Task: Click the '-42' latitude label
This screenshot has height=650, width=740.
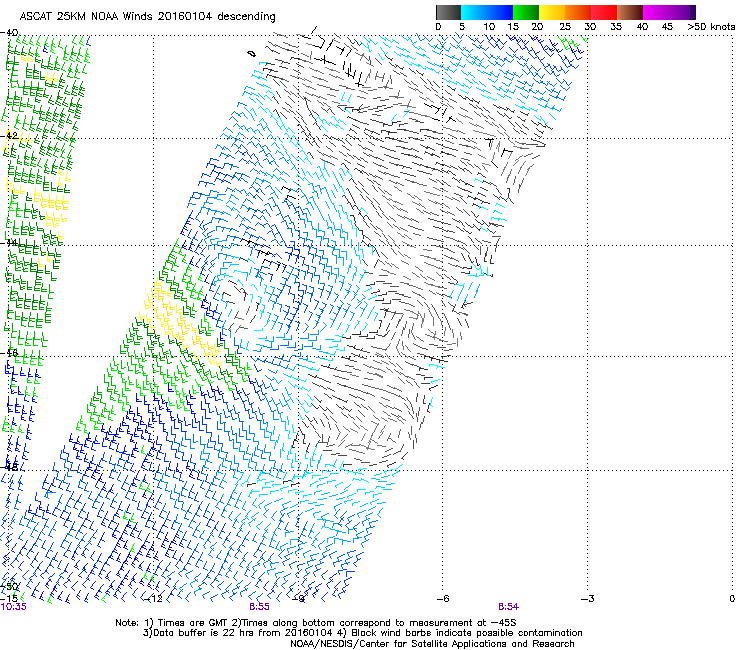Action: click(x=9, y=136)
